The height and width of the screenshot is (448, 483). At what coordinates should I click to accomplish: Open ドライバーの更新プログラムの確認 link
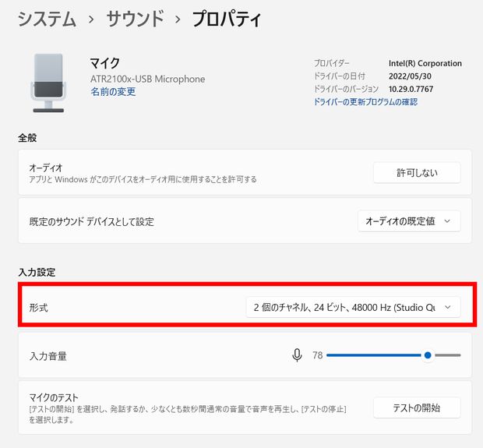[x=365, y=102]
